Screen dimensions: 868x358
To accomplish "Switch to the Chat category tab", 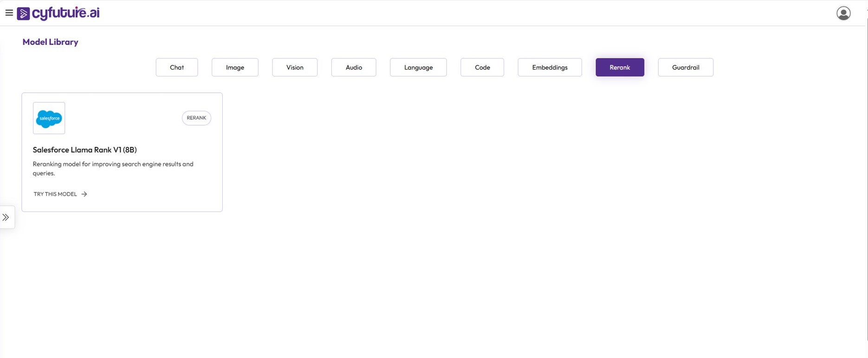I will click(176, 67).
